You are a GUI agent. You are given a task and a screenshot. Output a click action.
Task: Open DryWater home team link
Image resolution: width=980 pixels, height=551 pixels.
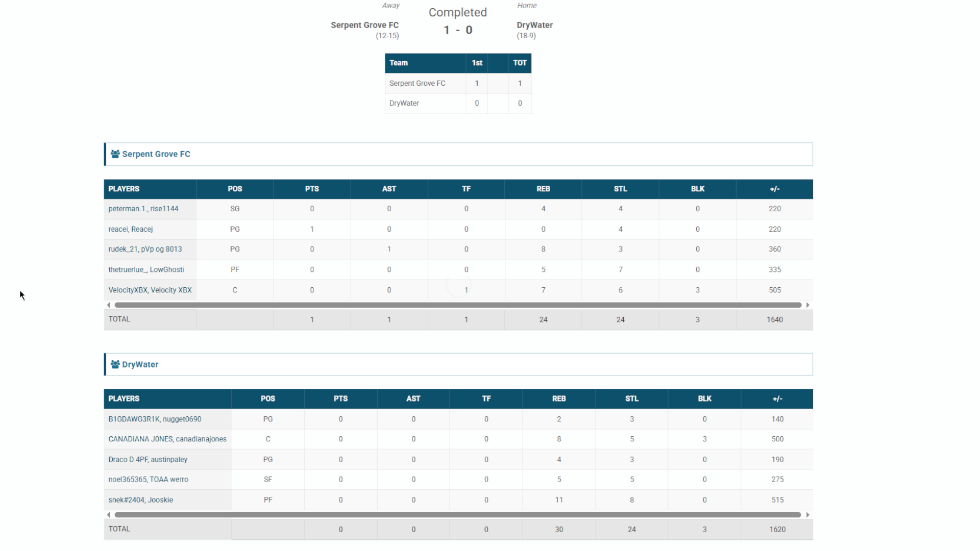(534, 25)
